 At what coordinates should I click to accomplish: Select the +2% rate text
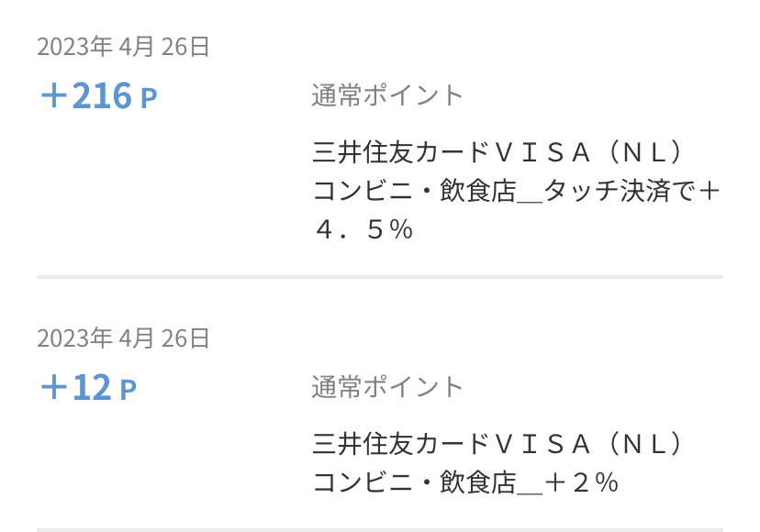(582, 482)
